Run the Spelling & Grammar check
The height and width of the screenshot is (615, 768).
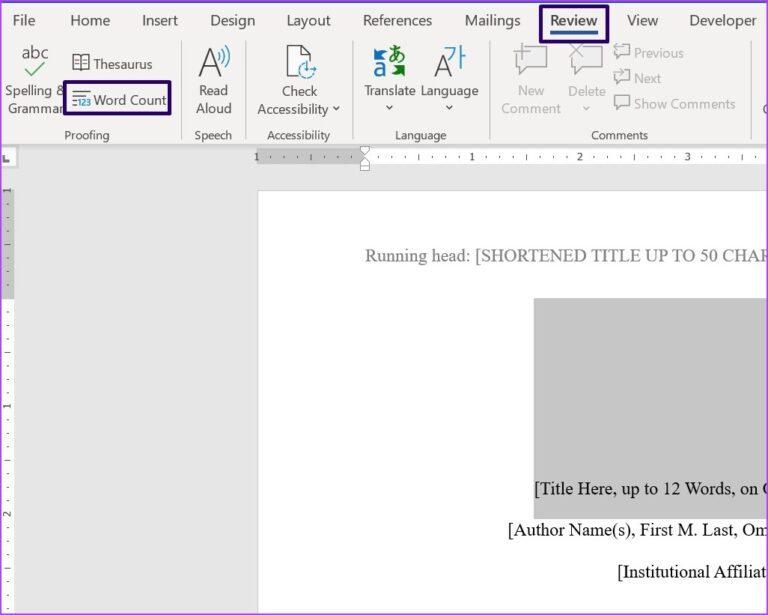[33, 79]
